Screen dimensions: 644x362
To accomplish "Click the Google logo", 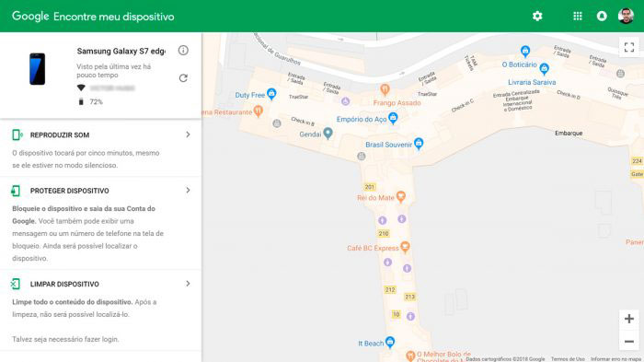I will pyautogui.click(x=30, y=17).
